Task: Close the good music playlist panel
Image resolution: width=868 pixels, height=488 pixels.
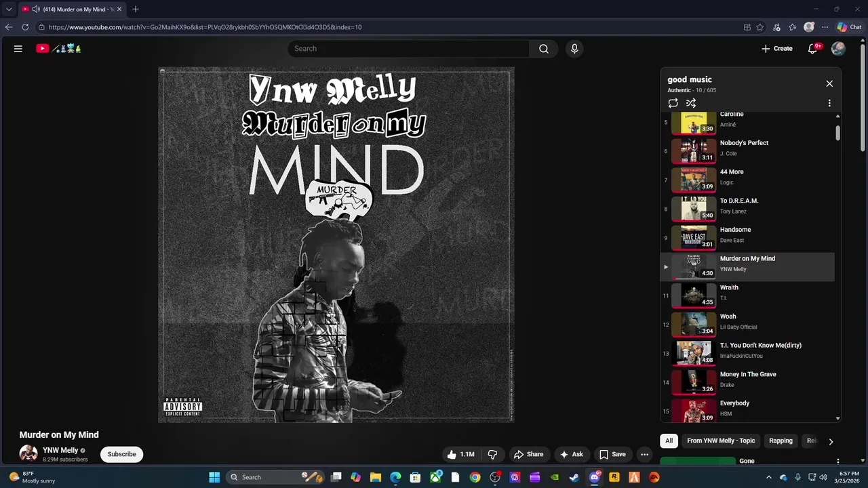Action: (829, 83)
